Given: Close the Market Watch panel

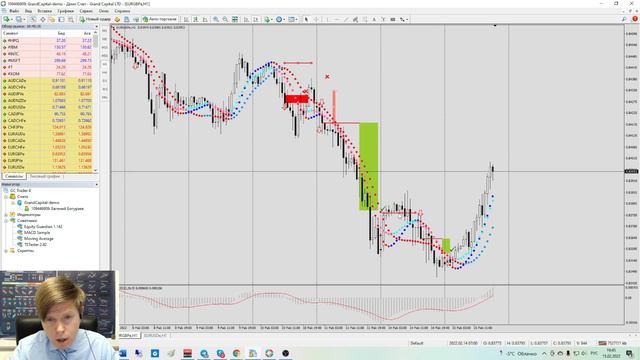Looking at the screenshot, I should coord(96,27).
